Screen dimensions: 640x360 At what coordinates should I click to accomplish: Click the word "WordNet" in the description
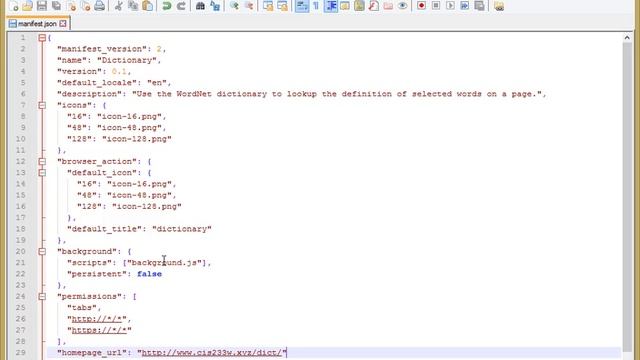pos(194,94)
